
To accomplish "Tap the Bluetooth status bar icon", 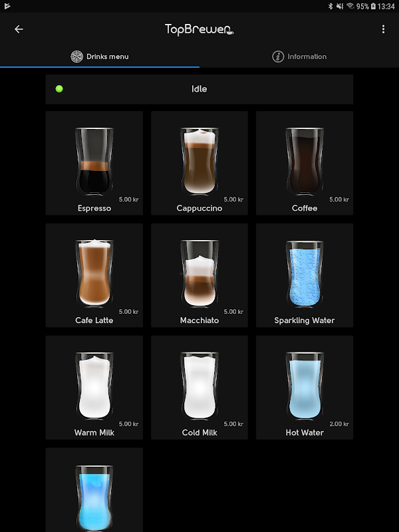I will click(x=330, y=6).
